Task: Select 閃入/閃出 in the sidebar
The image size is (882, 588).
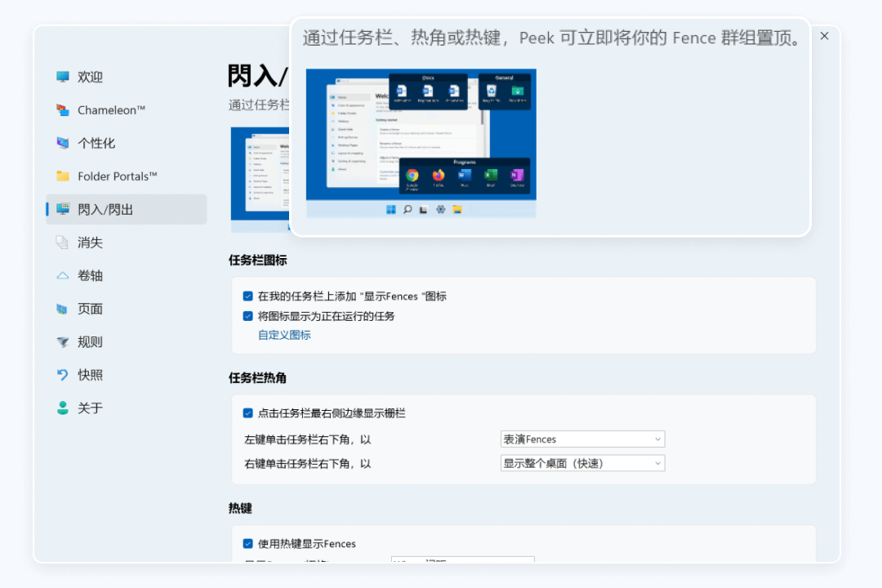Action: pyautogui.click(x=105, y=209)
